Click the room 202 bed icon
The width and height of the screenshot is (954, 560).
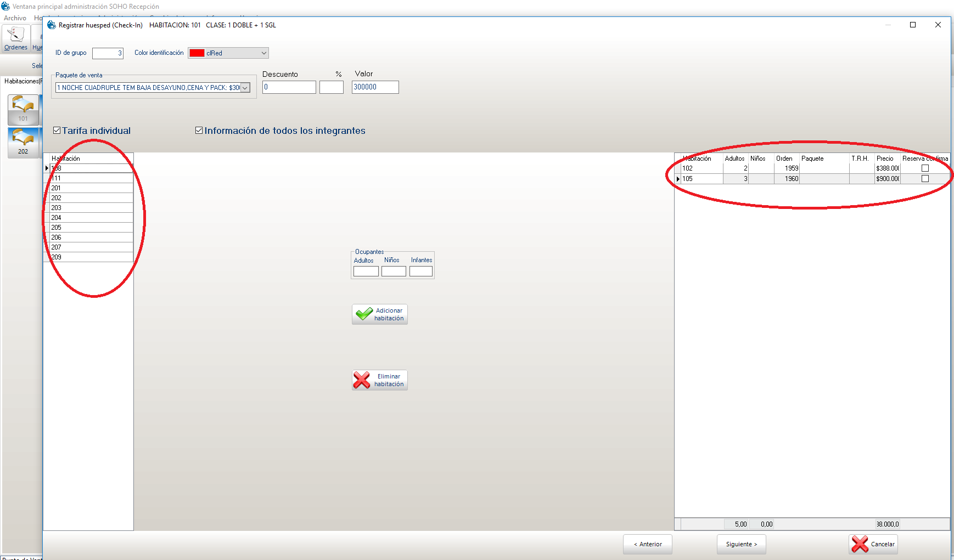coord(23,139)
